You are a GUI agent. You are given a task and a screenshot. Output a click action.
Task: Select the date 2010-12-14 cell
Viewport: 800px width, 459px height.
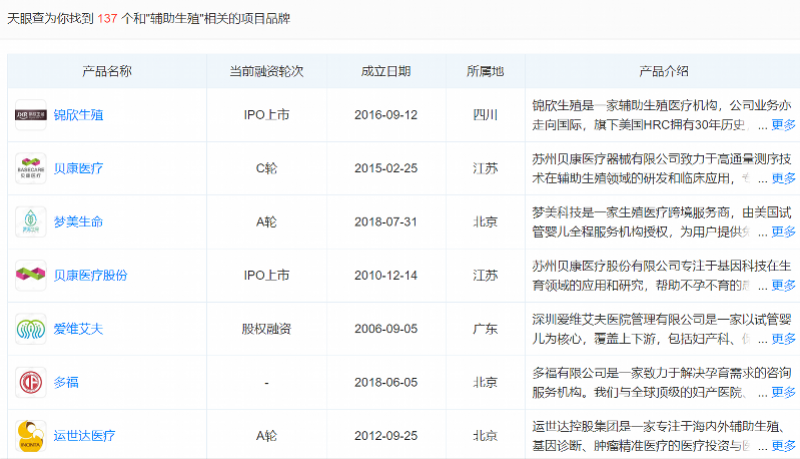(x=386, y=276)
